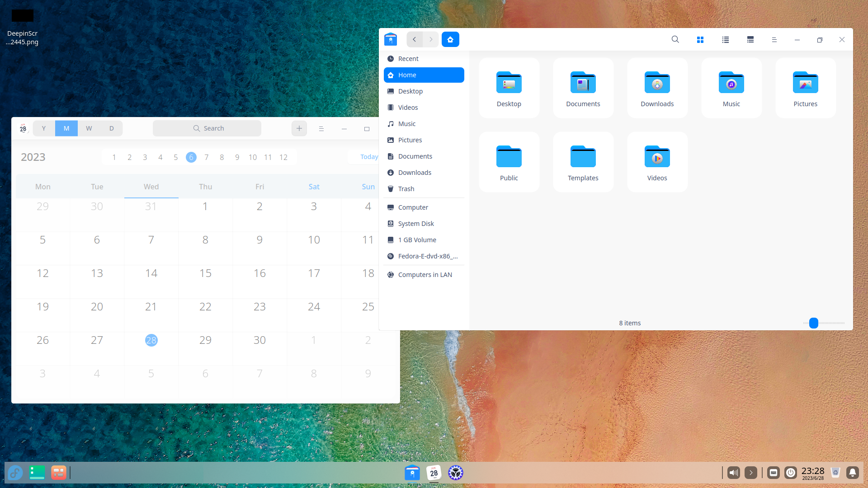Click Today button in calendar
Viewport: 868px width, 488px height.
(x=368, y=157)
